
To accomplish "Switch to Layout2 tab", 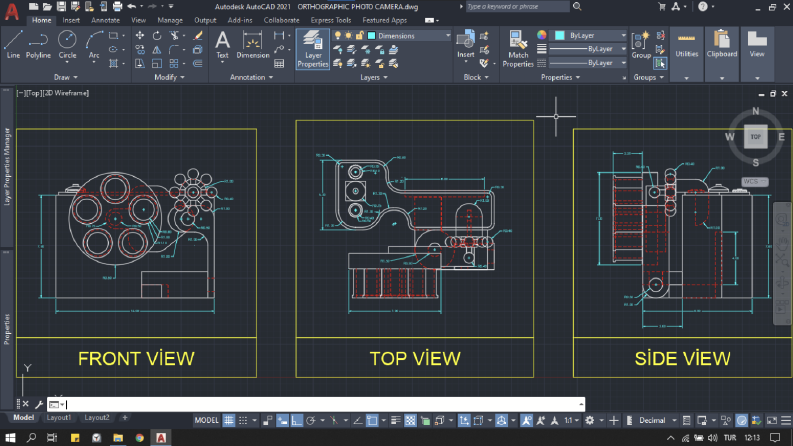I will [x=97, y=418].
